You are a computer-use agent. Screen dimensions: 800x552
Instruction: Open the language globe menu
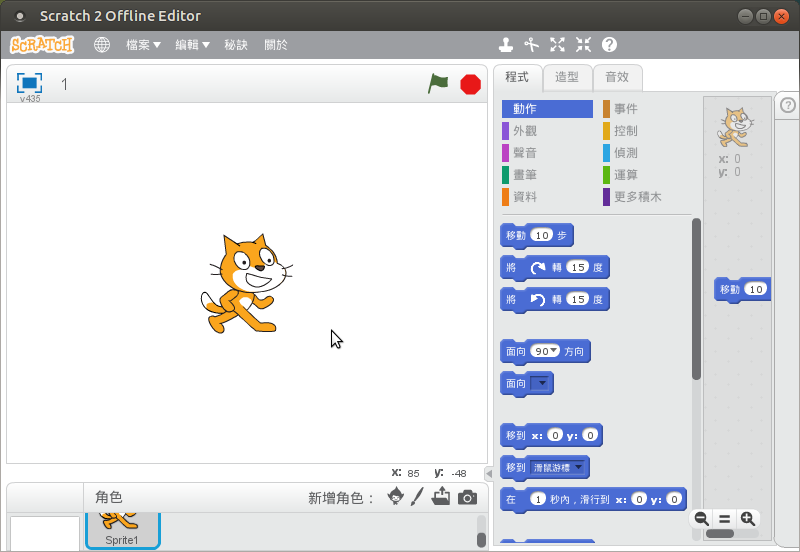click(102, 45)
